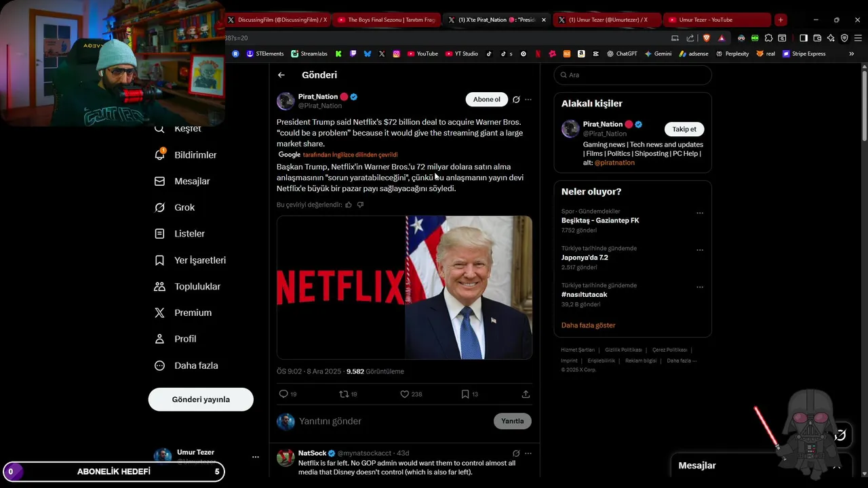Screen dimensions: 868x488
Task: Click the @piratnation alt account link
Action: pos(614,163)
